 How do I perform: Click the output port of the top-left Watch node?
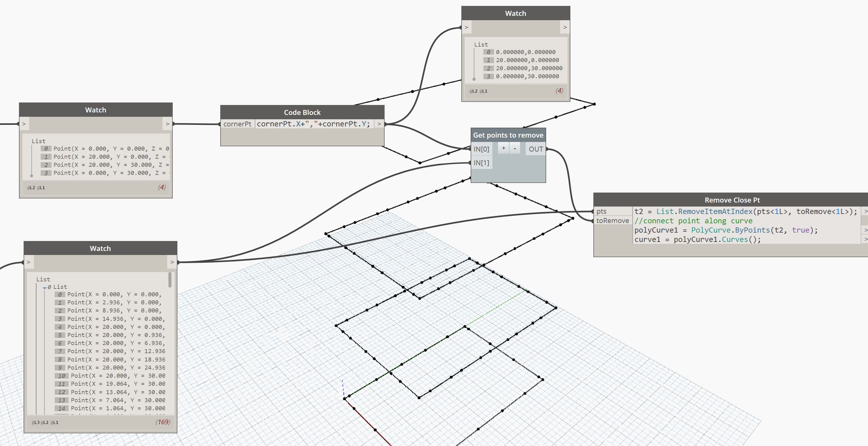click(x=167, y=124)
